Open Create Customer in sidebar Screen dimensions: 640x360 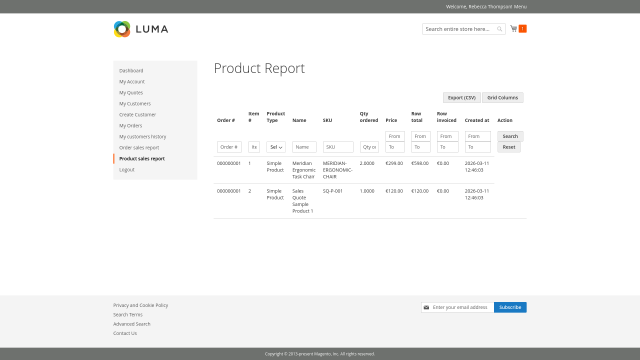pyautogui.click(x=138, y=115)
